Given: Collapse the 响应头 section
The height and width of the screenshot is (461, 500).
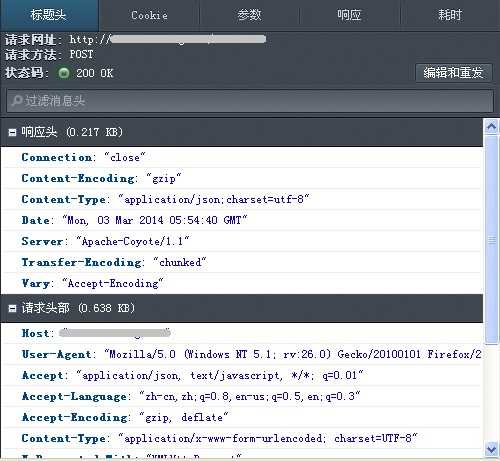Looking at the screenshot, I should [12, 133].
